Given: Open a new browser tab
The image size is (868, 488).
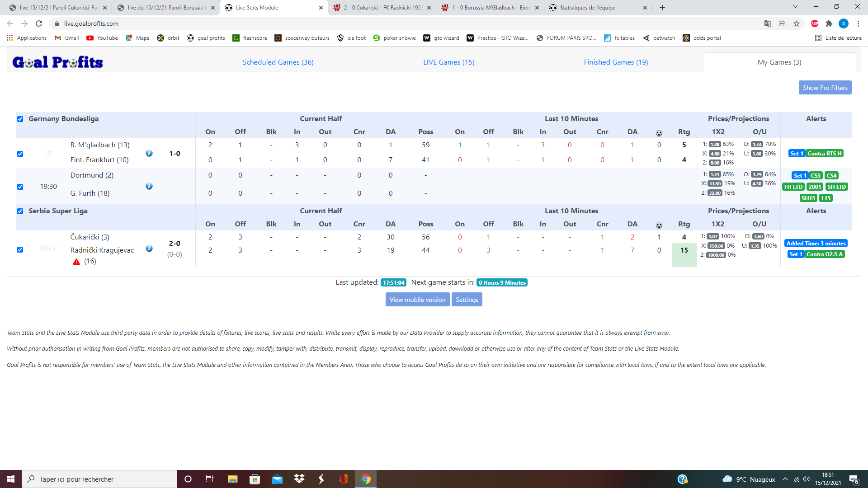Looking at the screenshot, I should pos(662,8).
